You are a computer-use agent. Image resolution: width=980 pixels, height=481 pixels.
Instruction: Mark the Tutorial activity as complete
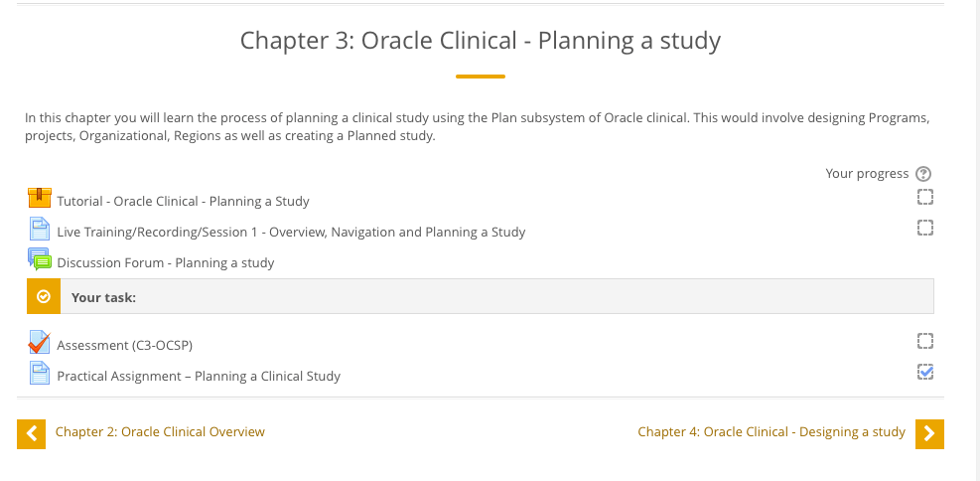(x=925, y=197)
